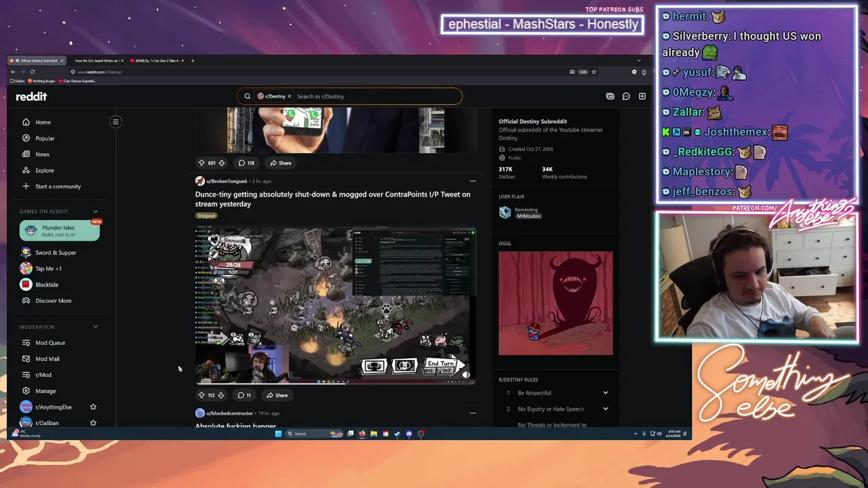Downvote the post with 113 votes
Screen dimensions: 868x488
tap(220, 395)
